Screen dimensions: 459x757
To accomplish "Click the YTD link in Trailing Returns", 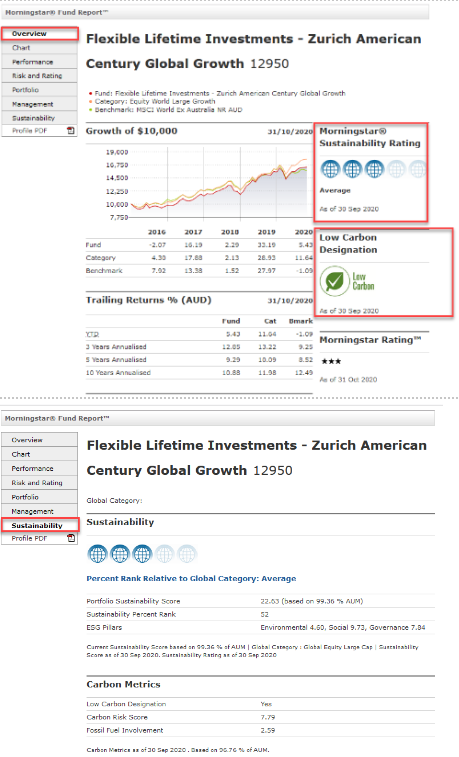I will (x=92, y=334).
